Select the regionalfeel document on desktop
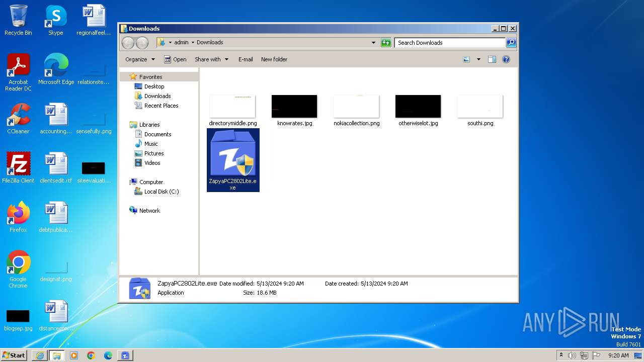This screenshot has height=362, width=644. point(94,20)
